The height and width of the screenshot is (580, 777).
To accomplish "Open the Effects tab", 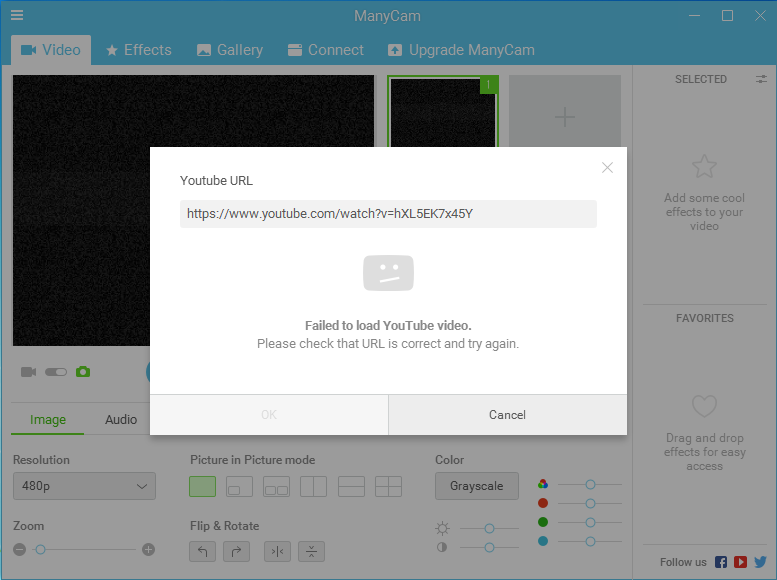I will (x=139, y=50).
